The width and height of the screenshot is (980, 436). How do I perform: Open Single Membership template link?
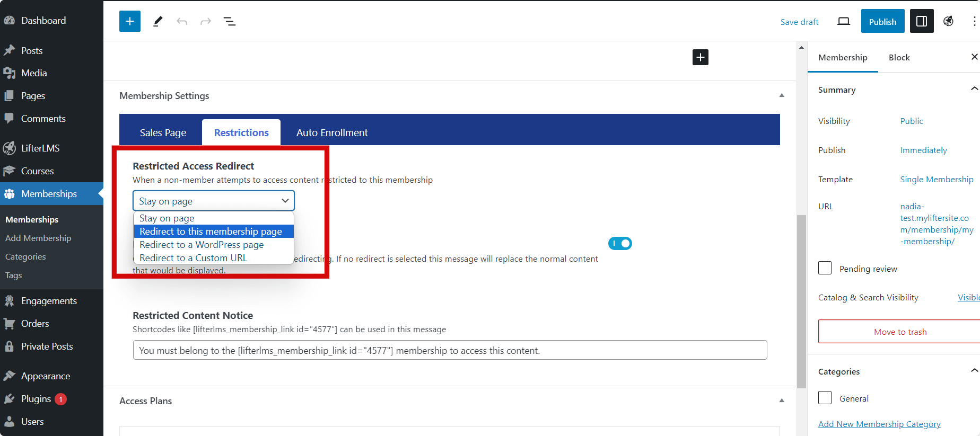(937, 179)
